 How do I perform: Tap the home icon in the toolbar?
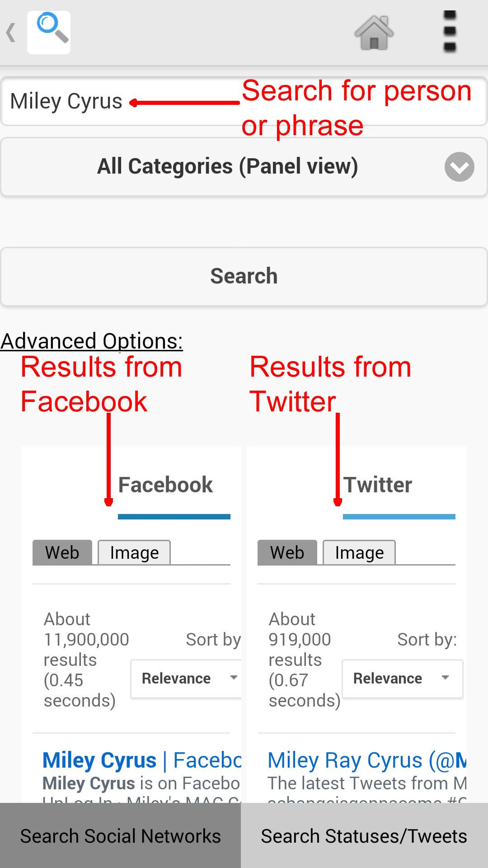click(x=374, y=32)
